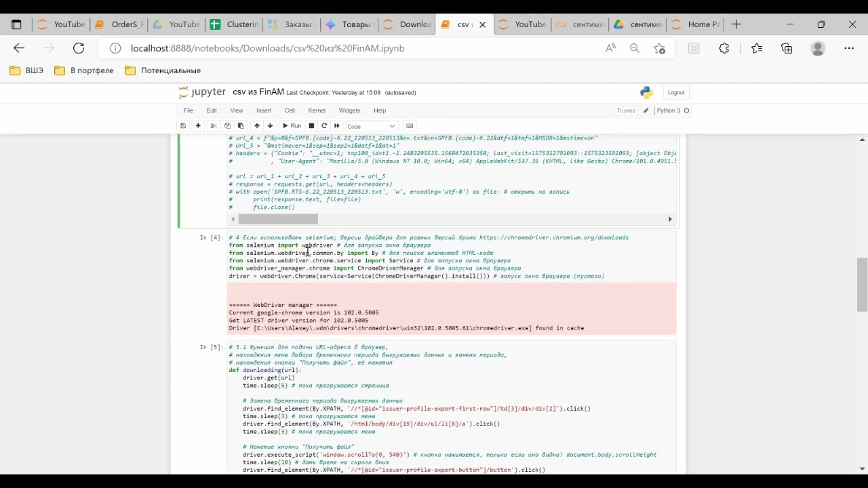
Task: Open the Edit menu in Jupyter
Action: (212, 110)
